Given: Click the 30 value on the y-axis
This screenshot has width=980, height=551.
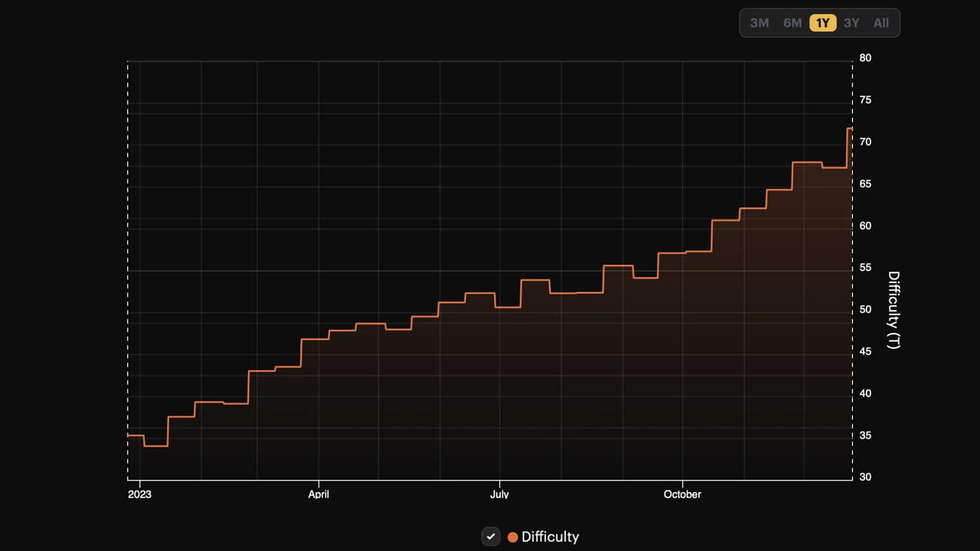Looking at the screenshot, I should [865, 477].
